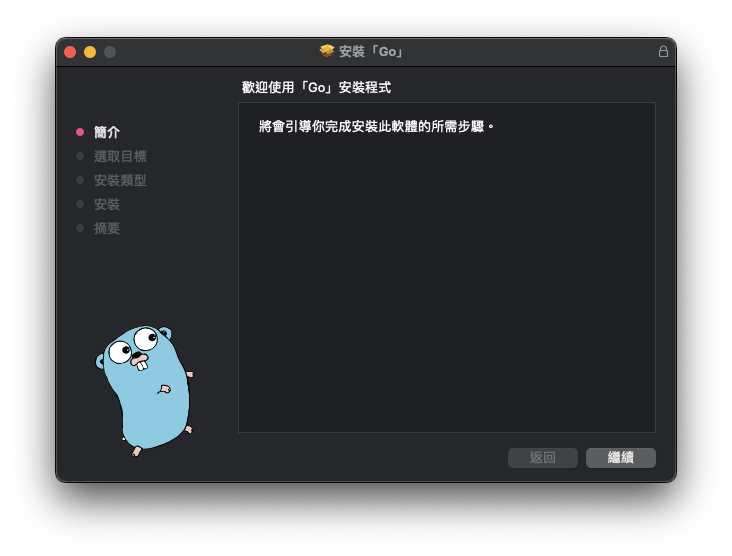Click the package icon beside 安裝「Go」title
The width and height of the screenshot is (732, 556).
tap(327, 51)
